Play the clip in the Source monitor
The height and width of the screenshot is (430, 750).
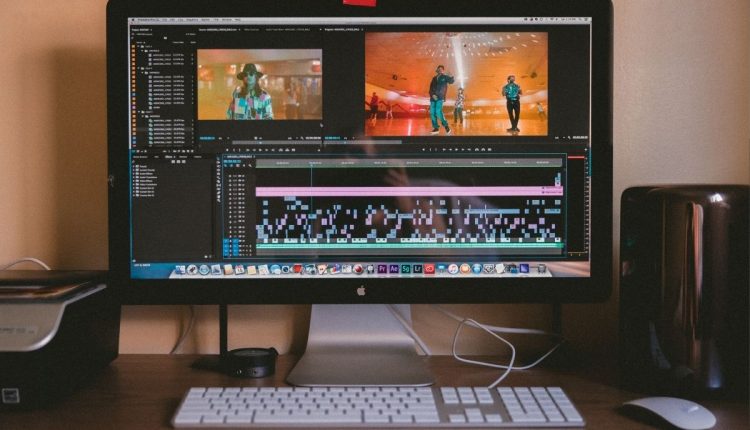point(259,150)
